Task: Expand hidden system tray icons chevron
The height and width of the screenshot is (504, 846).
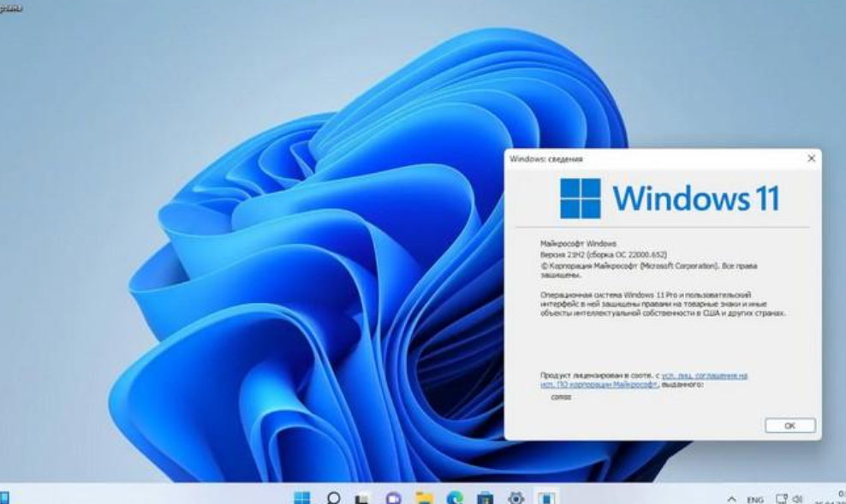Action: tap(731, 499)
